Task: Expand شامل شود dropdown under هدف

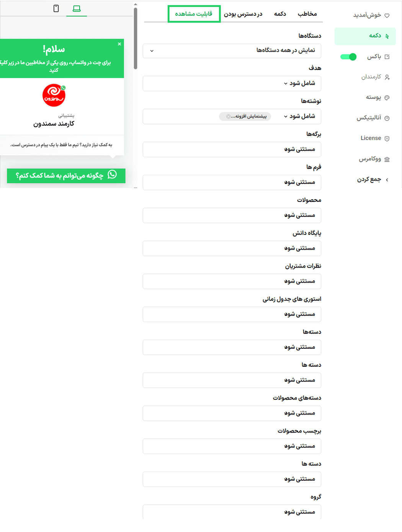Action: click(286, 83)
